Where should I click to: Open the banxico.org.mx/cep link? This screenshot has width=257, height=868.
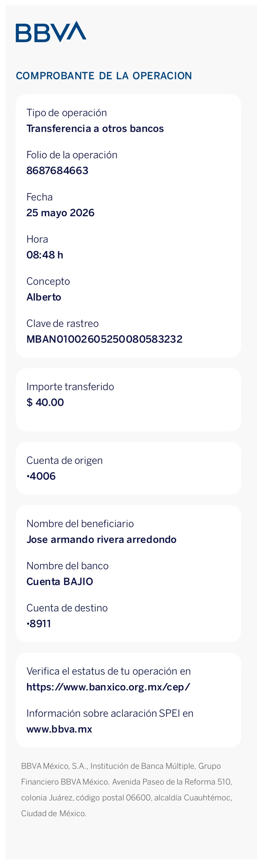(x=108, y=687)
